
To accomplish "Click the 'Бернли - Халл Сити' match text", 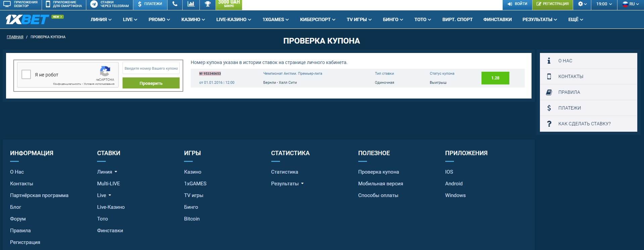I will coord(280,82).
